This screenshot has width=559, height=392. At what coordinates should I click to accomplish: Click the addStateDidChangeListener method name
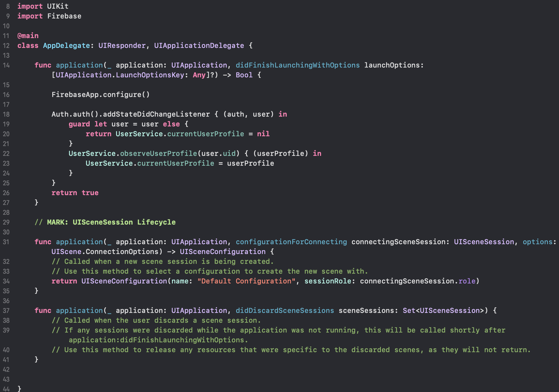pos(156,114)
